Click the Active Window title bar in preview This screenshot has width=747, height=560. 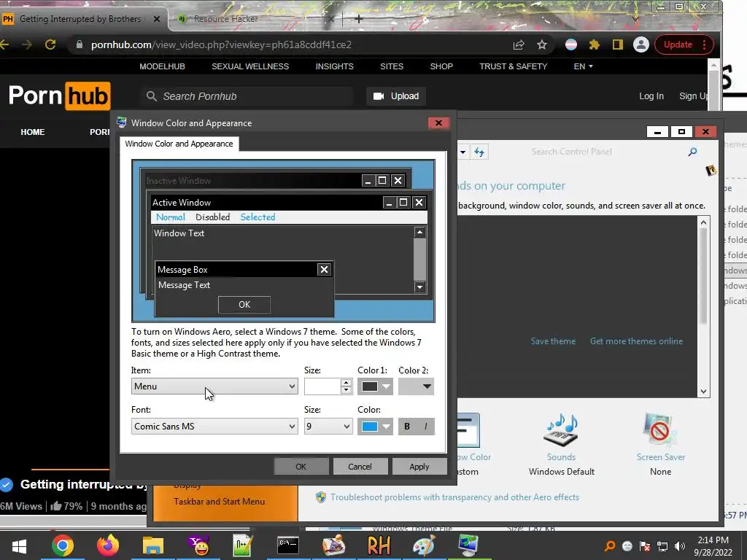(267, 203)
